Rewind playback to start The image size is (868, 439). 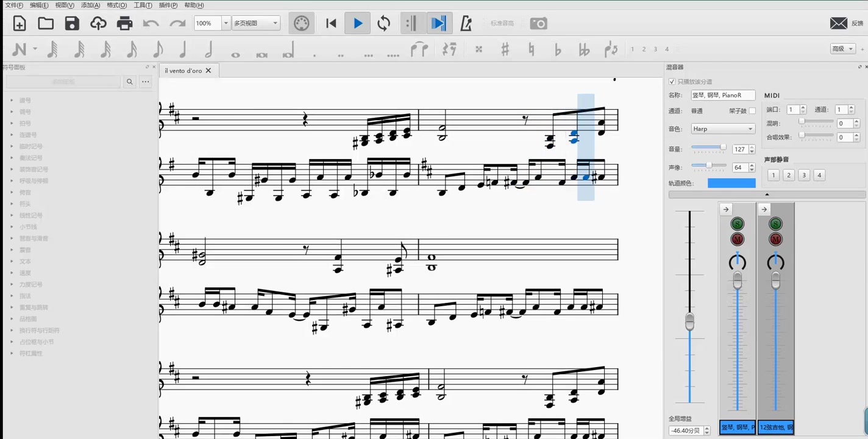(x=331, y=24)
